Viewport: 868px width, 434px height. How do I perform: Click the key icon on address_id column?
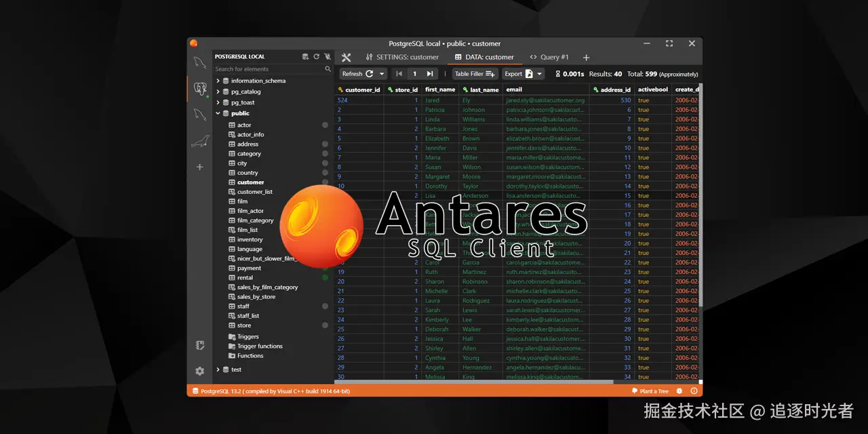(595, 90)
